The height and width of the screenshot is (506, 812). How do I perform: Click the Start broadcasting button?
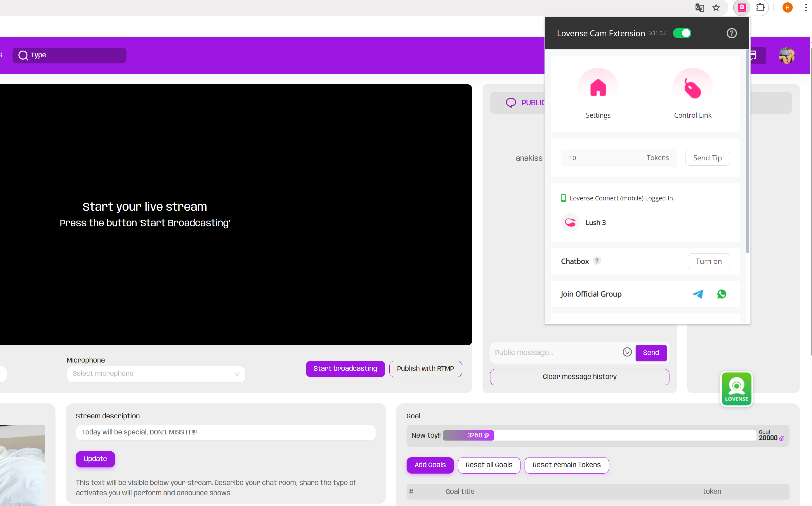pyautogui.click(x=345, y=368)
